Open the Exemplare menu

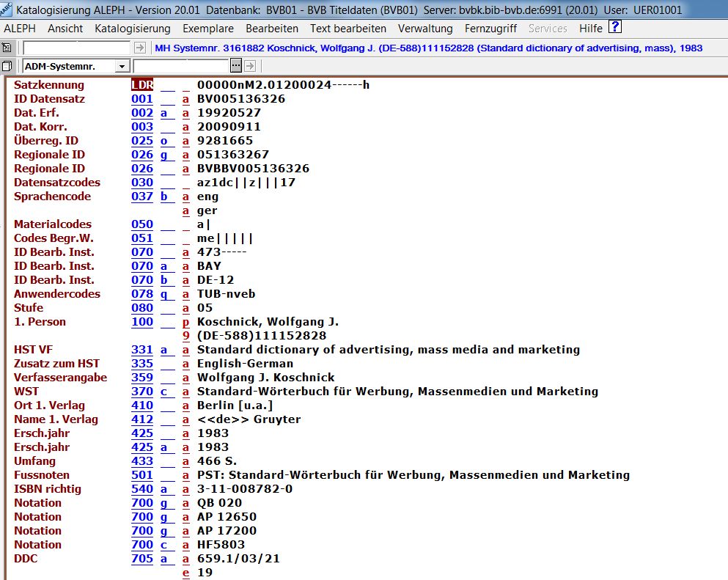208,29
